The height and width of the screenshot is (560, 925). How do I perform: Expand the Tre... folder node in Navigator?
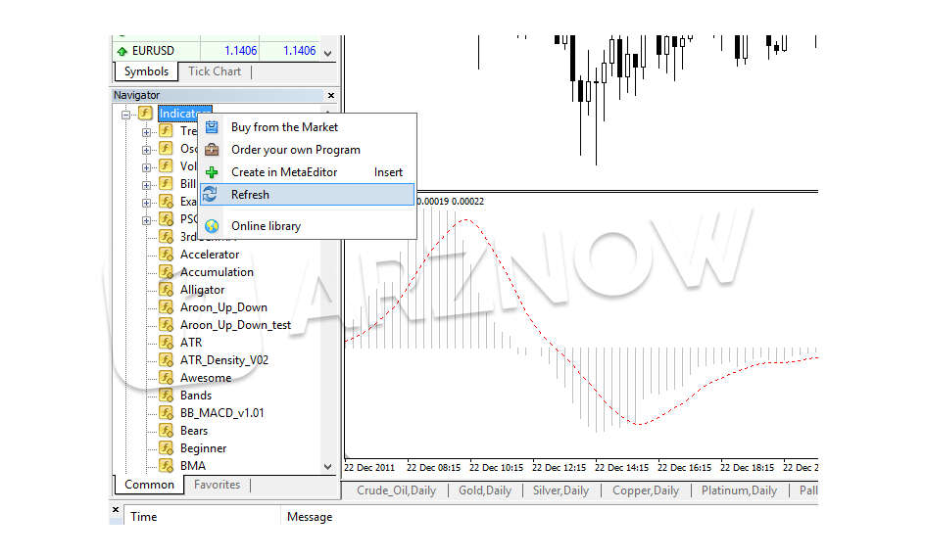tap(146, 132)
